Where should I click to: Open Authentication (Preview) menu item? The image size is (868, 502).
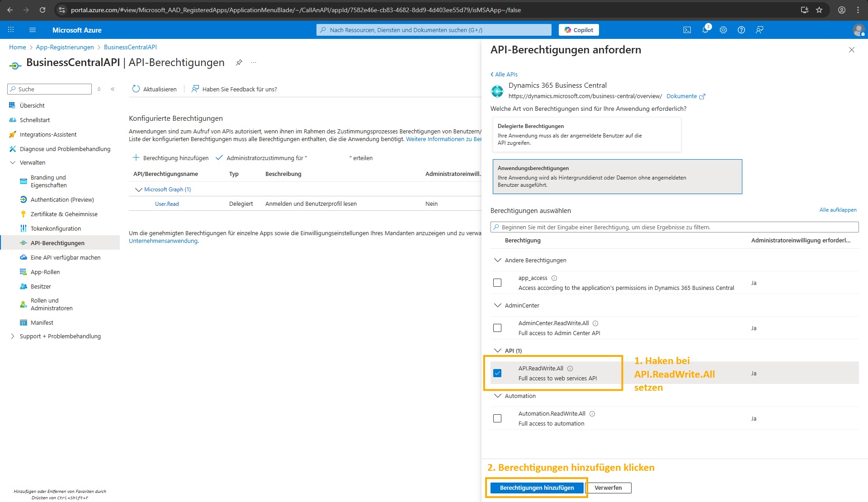pyautogui.click(x=62, y=199)
